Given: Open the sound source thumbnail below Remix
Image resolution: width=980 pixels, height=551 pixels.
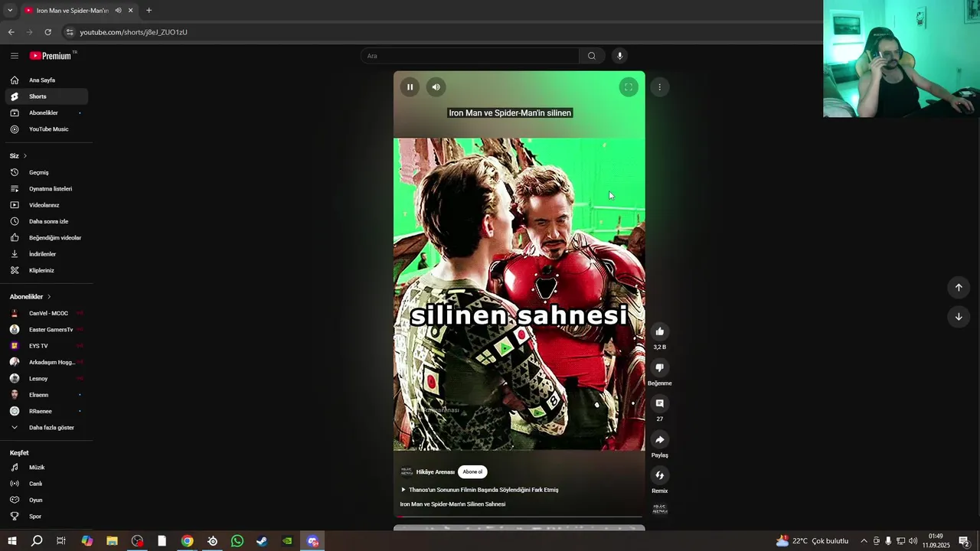Looking at the screenshot, I should coord(659,509).
